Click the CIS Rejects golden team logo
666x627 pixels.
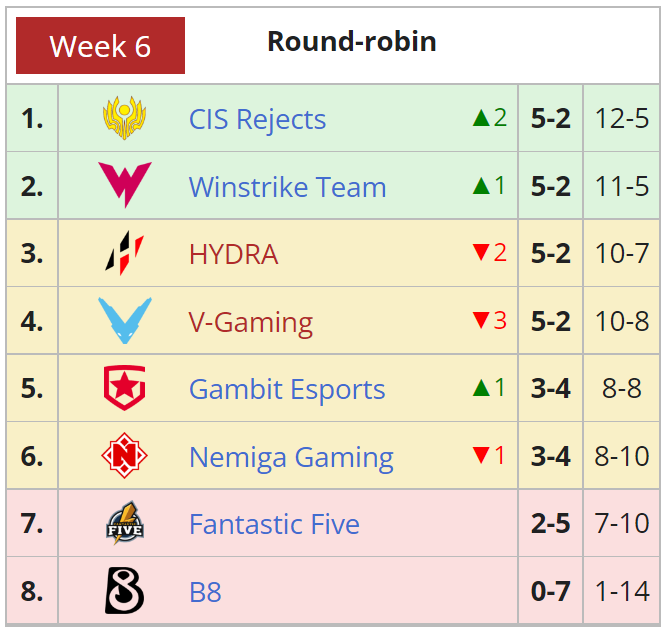[x=124, y=118]
